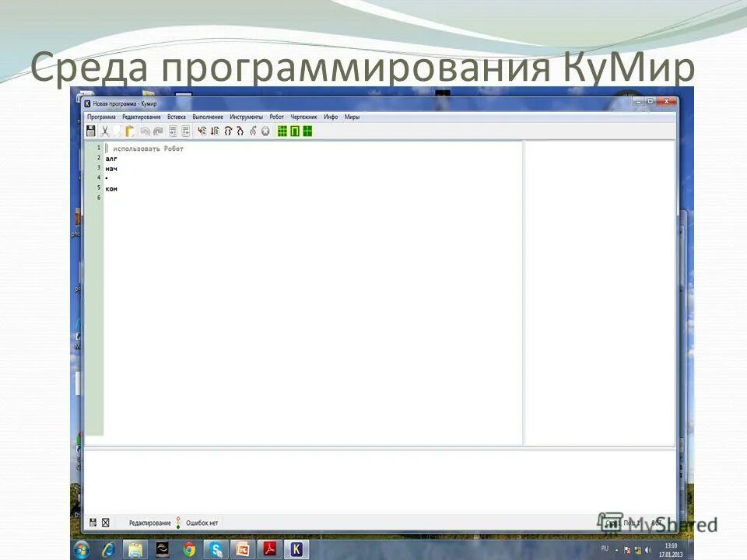Click in the right-side margin panel
The width and height of the screenshot is (747, 560).
click(x=600, y=293)
